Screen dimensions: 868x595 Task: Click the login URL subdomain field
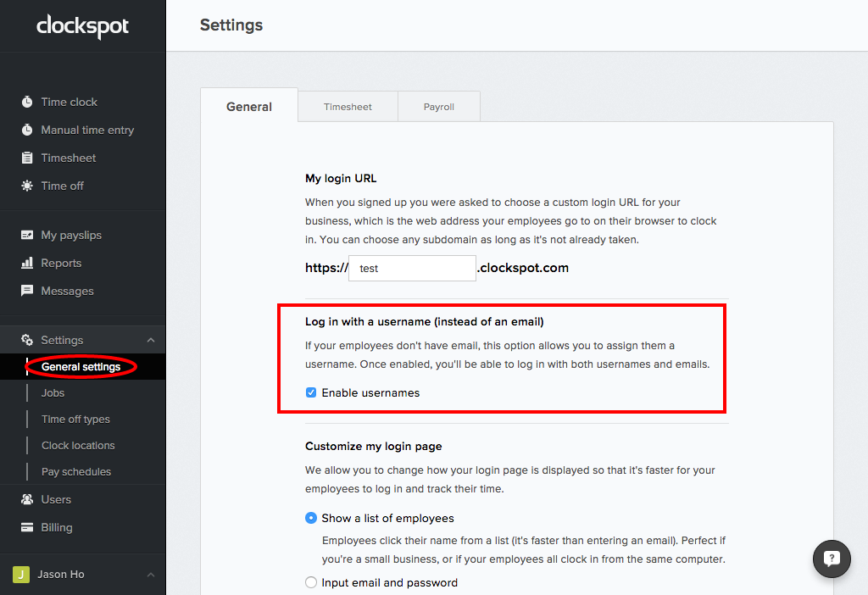pos(412,268)
